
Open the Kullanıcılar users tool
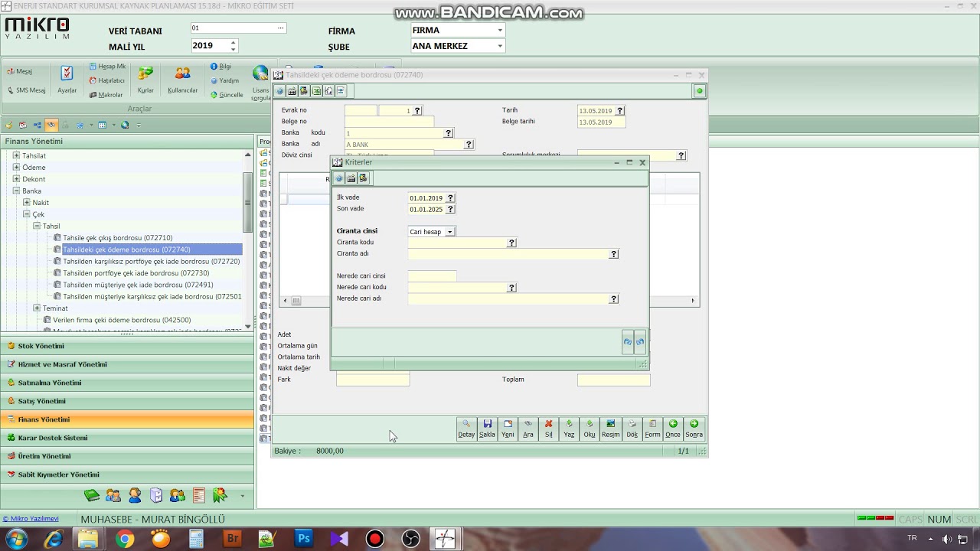point(182,80)
